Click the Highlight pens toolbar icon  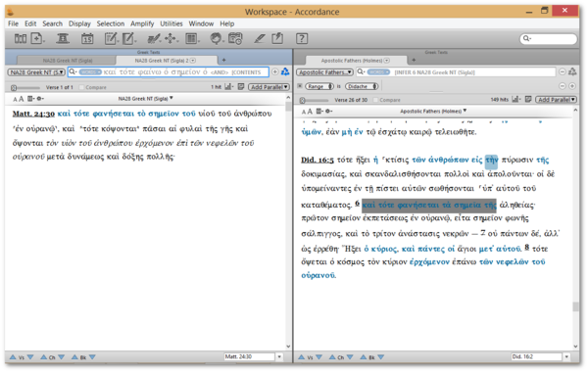click(x=154, y=38)
